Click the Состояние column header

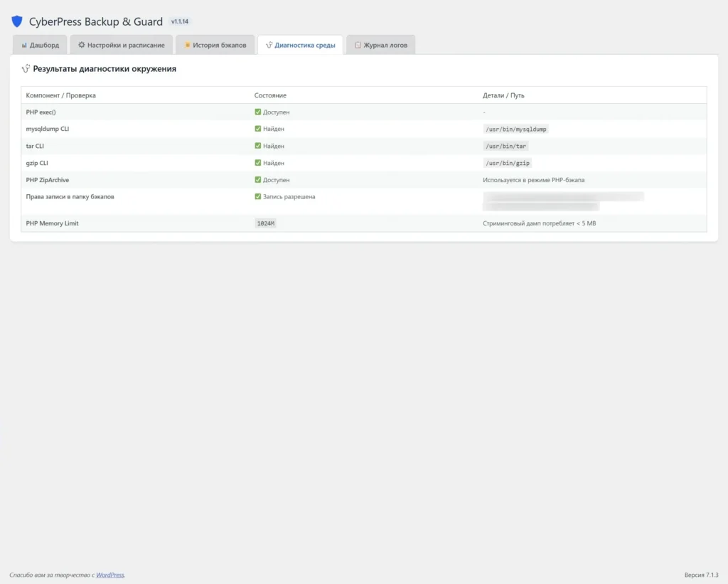click(x=270, y=95)
